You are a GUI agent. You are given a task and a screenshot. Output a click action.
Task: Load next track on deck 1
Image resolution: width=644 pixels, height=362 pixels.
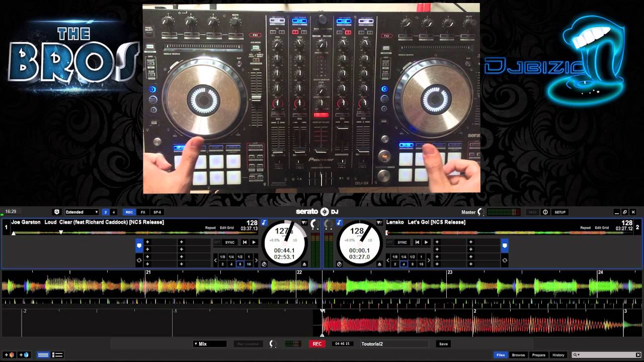pyautogui.click(x=254, y=242)
